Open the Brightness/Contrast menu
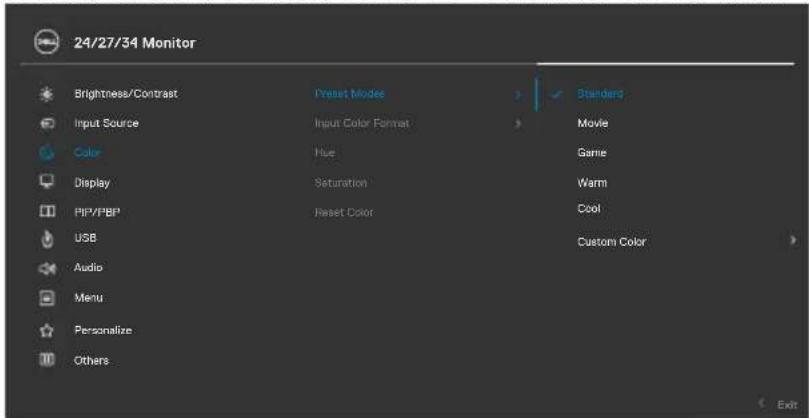Viewport: 809px width, 418px height. [126, 94]
